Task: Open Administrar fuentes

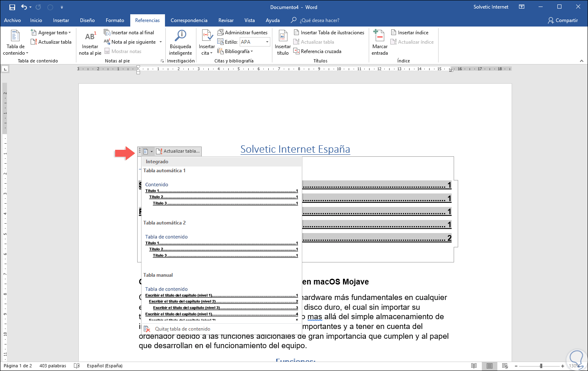Action: point(243,33)
